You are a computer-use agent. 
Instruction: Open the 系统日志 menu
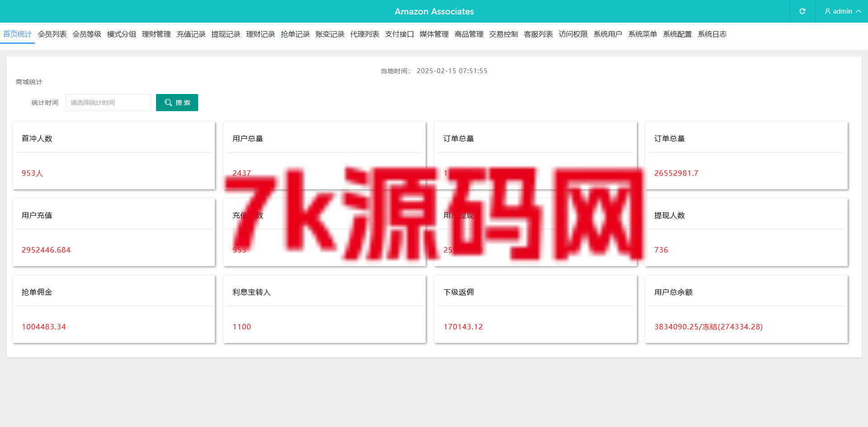712,34
